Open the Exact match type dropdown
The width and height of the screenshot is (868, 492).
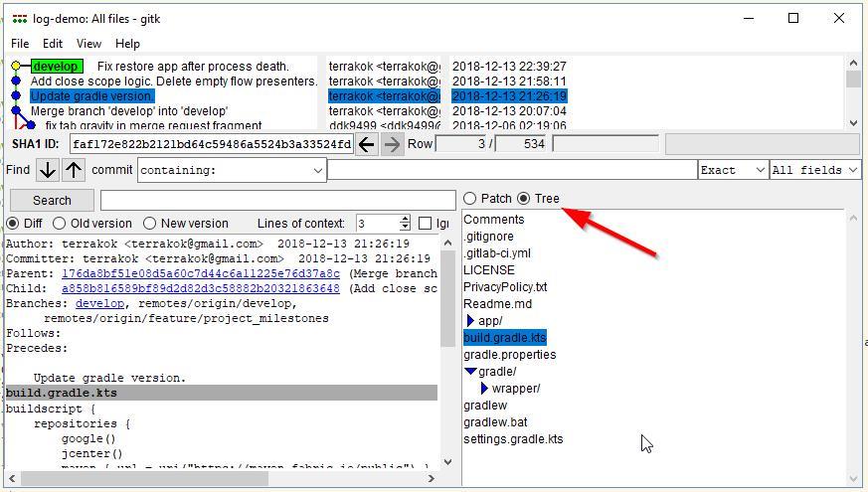[x=732, y=170]
